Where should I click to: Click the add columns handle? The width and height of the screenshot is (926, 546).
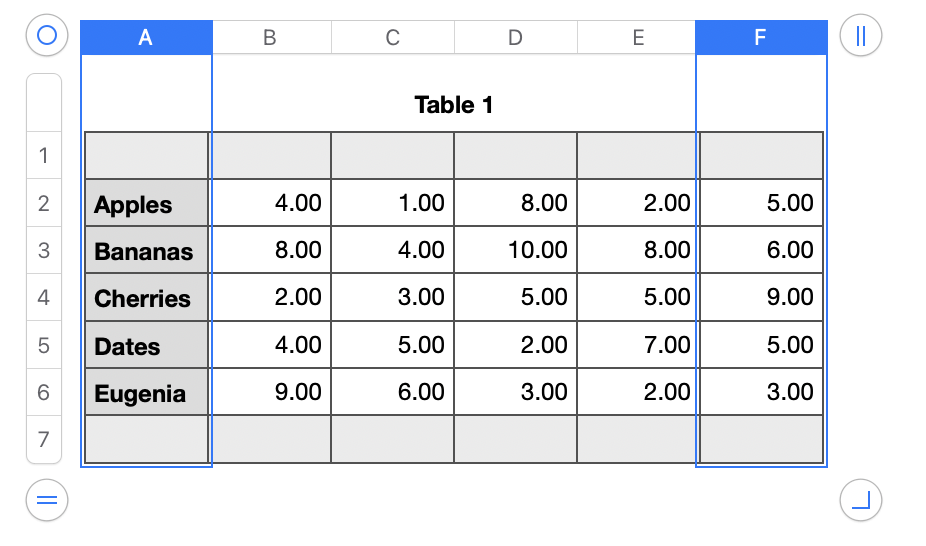point(861,37)
